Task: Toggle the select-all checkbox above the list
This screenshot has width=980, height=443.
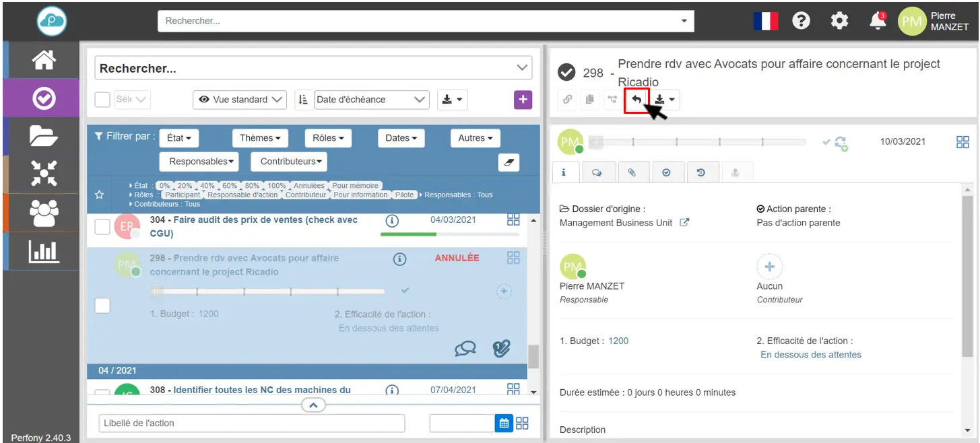Action: coord(102,100)
